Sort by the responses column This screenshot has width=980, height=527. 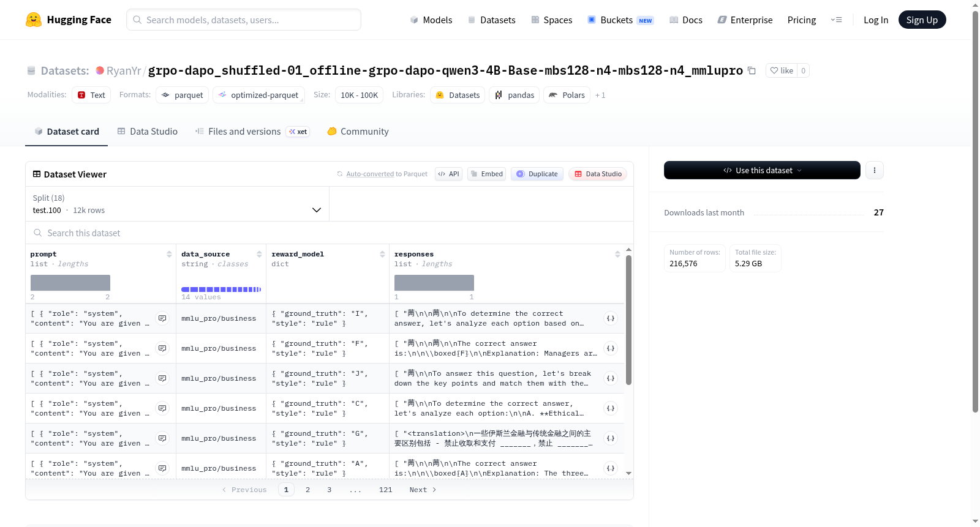click(617, 254)
